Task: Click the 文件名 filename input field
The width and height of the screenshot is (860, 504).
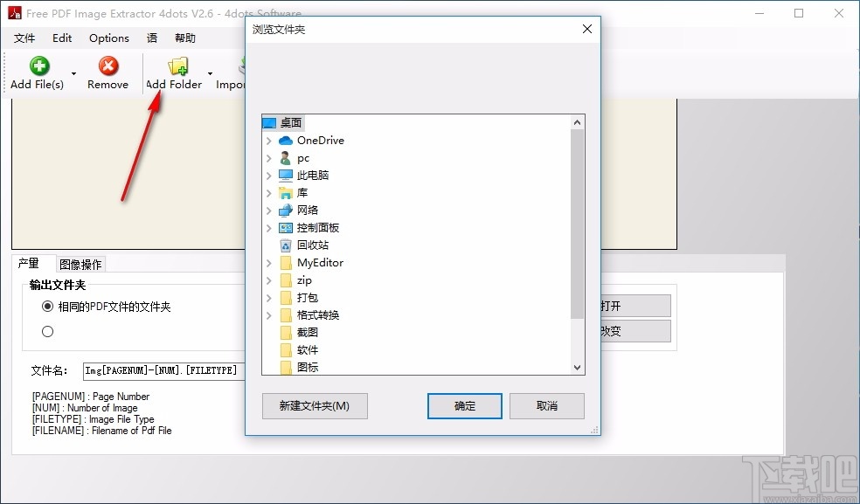Action: click(162, 370)
